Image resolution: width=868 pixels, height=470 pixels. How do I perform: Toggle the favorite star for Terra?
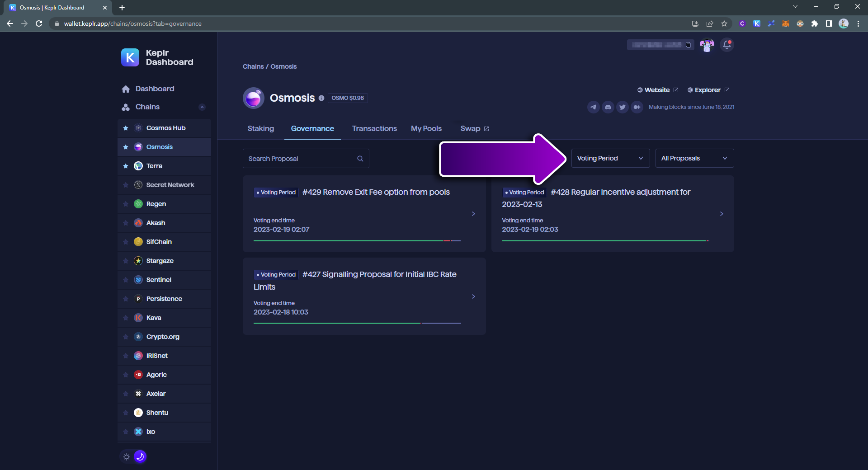126,166
